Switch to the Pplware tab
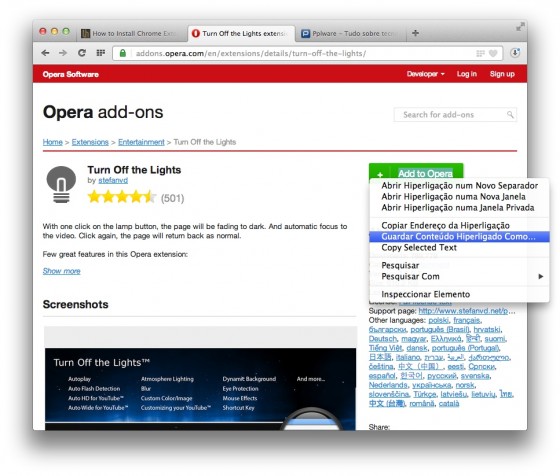This screenshot has width=560, height=476. click(x=350, y=34)
